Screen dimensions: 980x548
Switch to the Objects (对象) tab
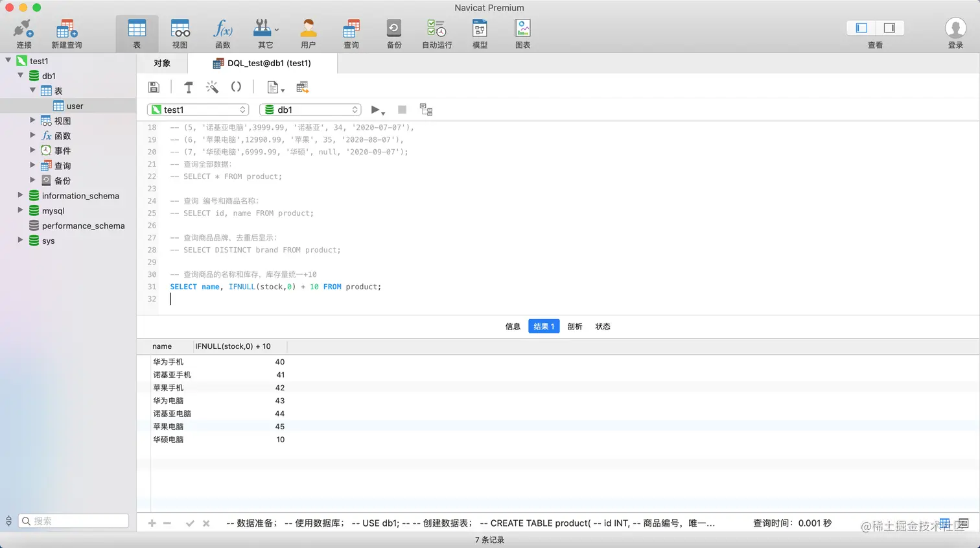click(162, 63)
